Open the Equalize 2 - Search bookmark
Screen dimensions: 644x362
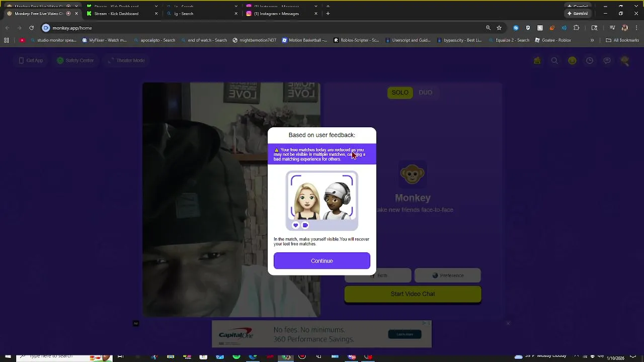[x=509, y=40]
